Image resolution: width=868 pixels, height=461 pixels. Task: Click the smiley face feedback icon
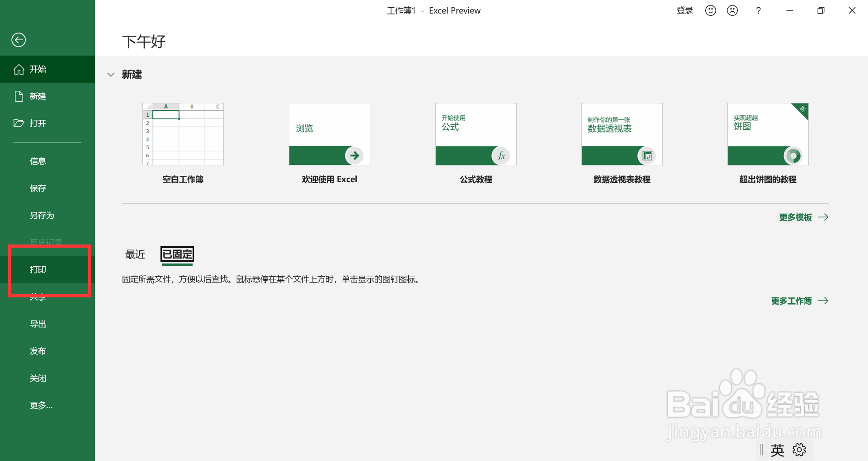pos(711,10)
